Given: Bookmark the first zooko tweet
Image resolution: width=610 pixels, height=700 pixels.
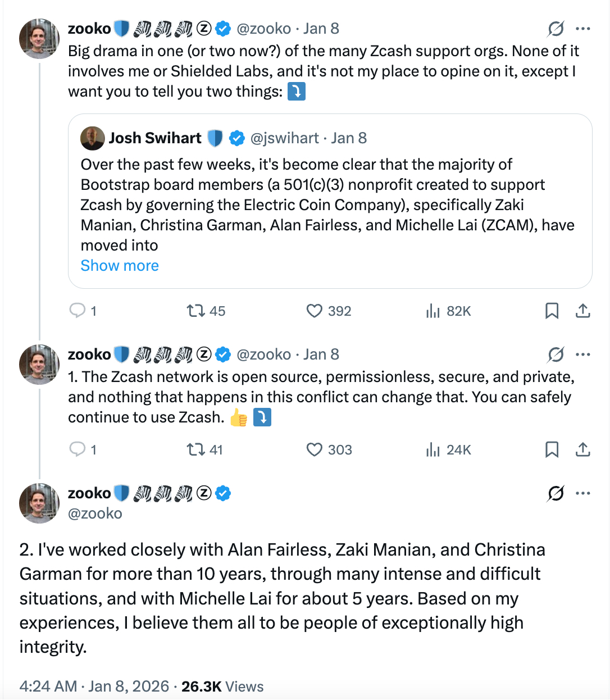Looking at the screenshot, I should pos(552,311).
